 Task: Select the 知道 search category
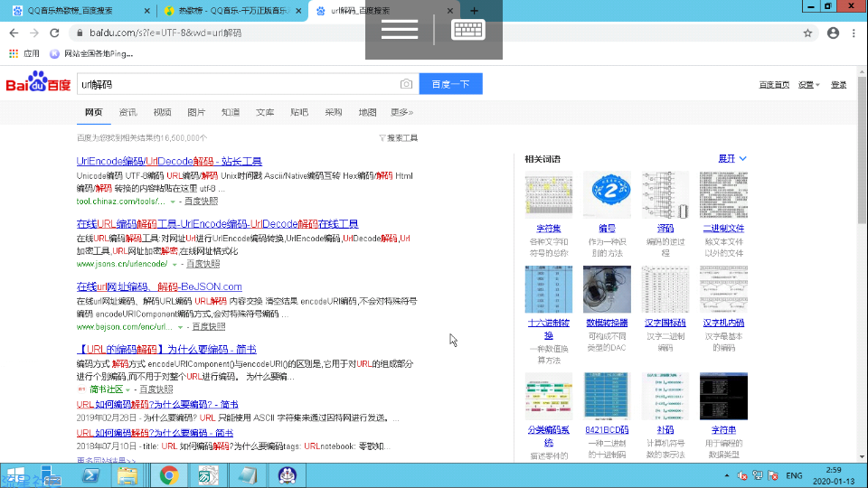click(231, 112)
